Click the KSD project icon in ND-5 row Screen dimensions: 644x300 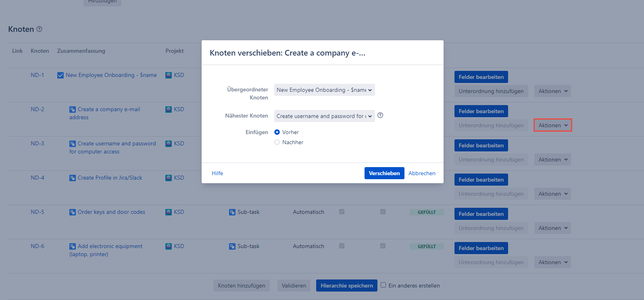click(169, 212)
